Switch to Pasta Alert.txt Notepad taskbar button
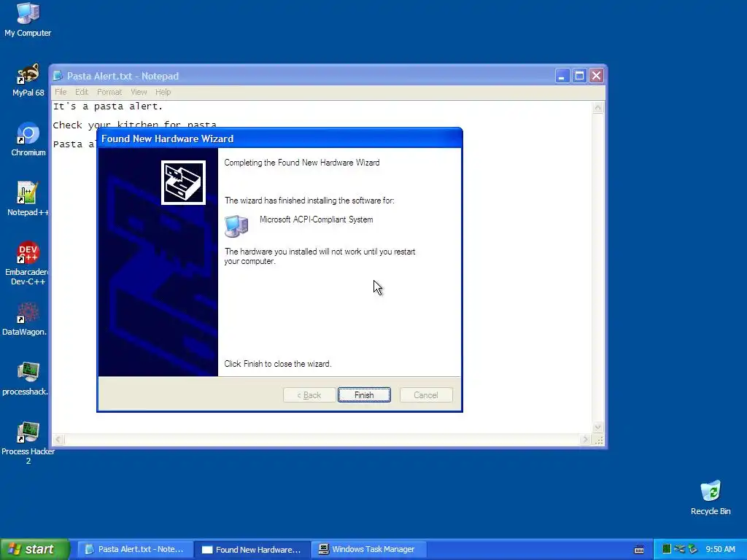 [x=135, y=549]
